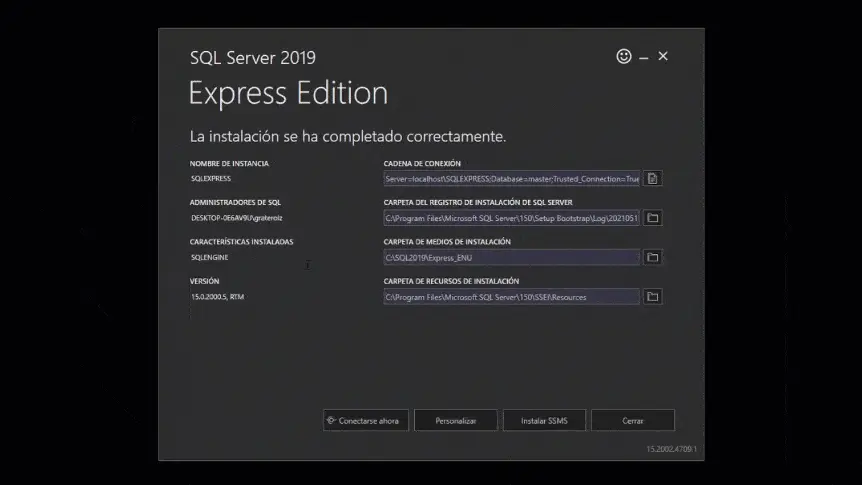Click the C:\SQL2019\Express_ENU path field
The height and width of the screenshot is (485, 862).
pos(511,257)
